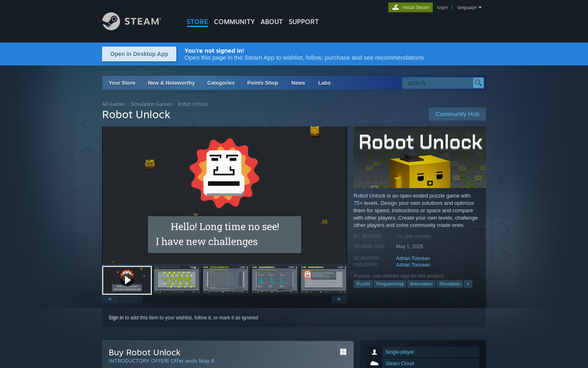588x368 pixels.
Task: Open the ABOUT page
Action: pos(272,22)
